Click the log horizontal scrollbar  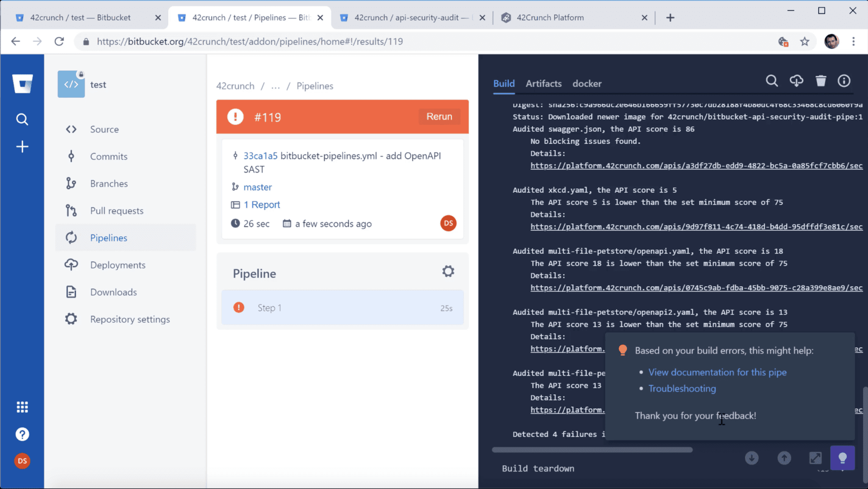point(592,450)
